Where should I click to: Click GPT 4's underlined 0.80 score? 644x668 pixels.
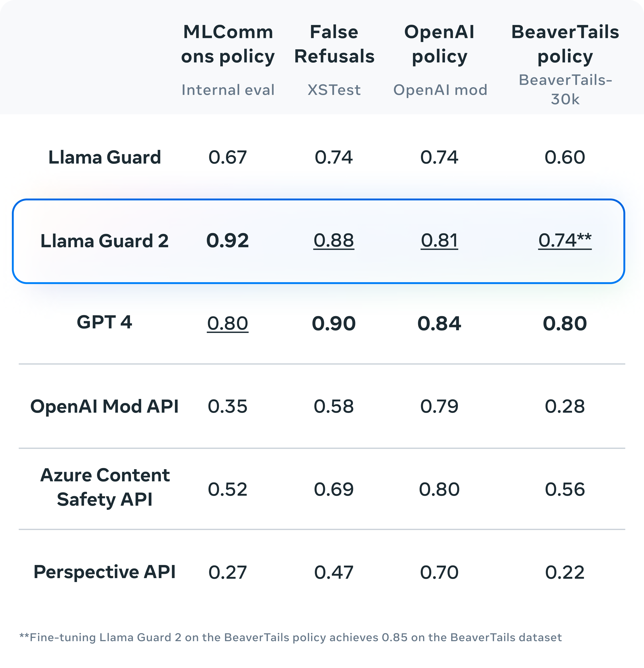pyautogui.click(x=227, y=323)
